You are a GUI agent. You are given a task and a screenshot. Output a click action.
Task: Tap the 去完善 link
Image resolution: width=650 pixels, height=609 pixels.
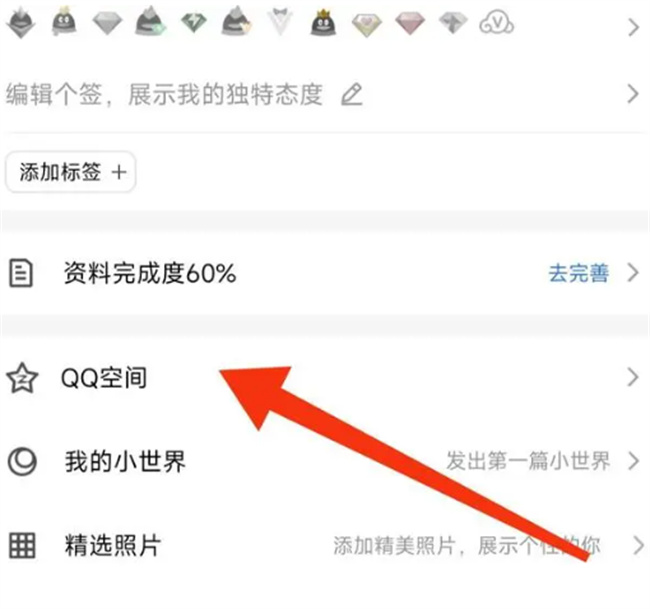579,273
